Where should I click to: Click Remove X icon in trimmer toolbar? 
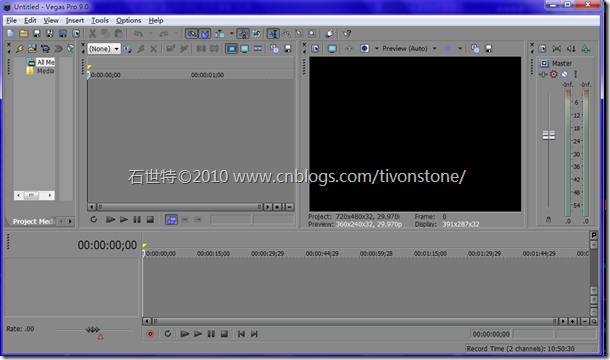click(x=154, y=49)
